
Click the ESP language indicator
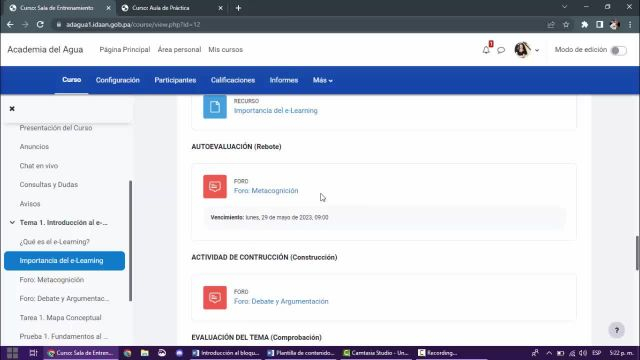[597, 353]
